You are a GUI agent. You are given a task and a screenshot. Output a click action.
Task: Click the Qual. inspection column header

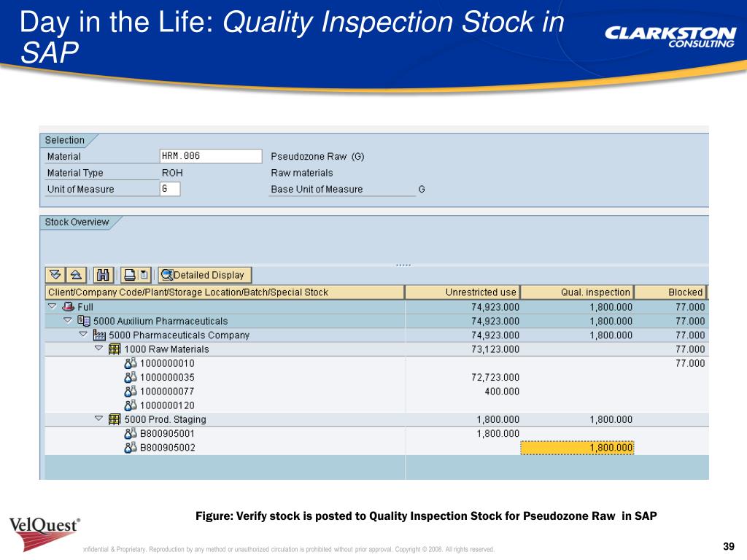pyautogui.click(x=578, y=292)
